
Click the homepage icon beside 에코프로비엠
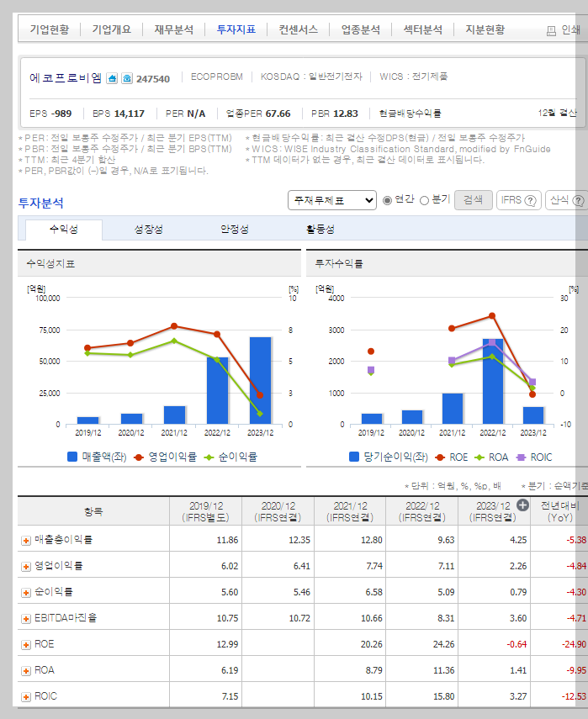click(x=112, y=78)
